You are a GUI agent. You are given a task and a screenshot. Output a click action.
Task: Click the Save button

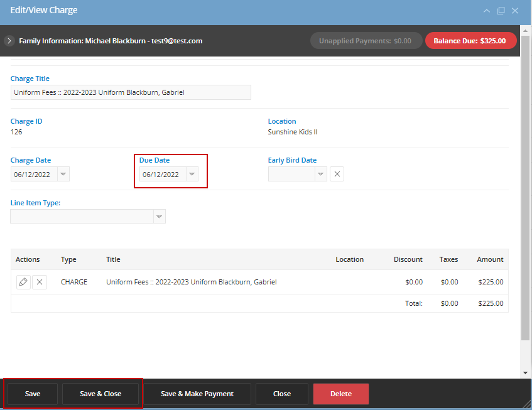(33, 394)
